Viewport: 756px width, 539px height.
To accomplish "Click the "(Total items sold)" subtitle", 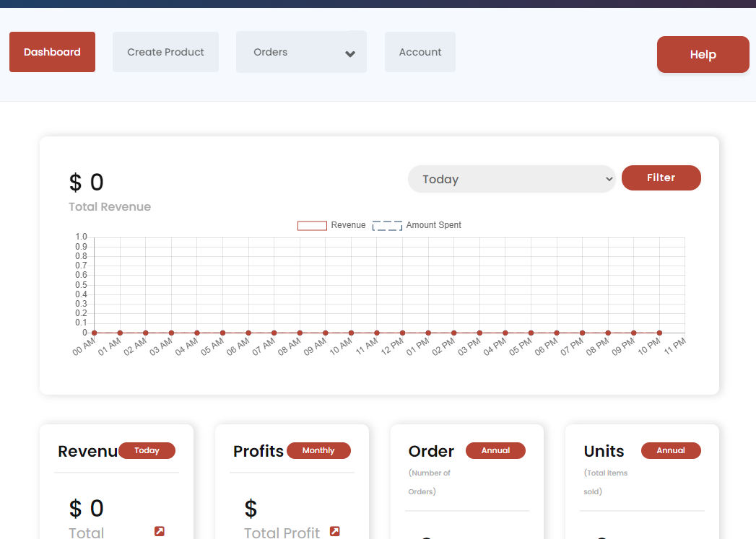I will coord(606,482).
